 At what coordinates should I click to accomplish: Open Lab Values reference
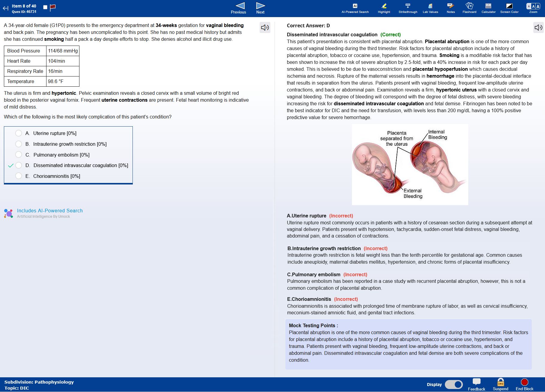pos(430,8)
